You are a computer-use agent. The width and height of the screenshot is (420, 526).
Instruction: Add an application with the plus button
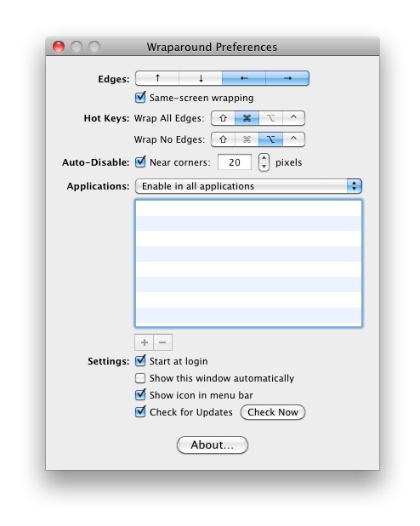[x=144, y=342]
